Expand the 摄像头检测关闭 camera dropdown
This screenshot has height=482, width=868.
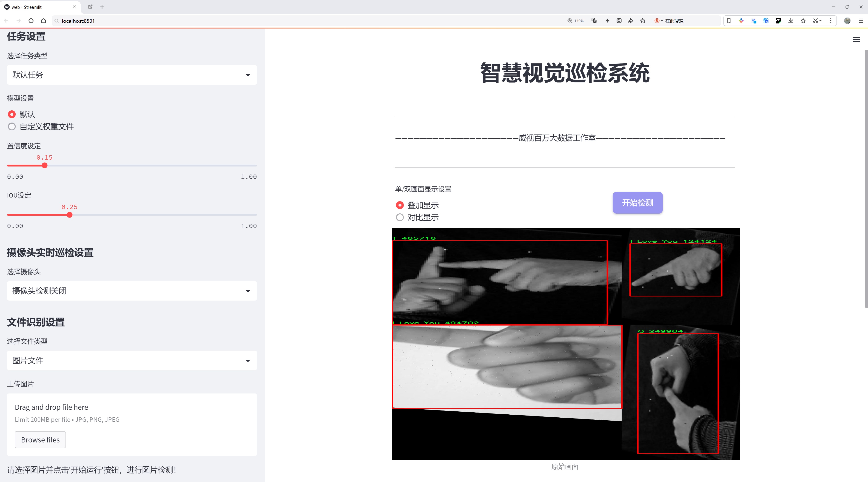132,291
